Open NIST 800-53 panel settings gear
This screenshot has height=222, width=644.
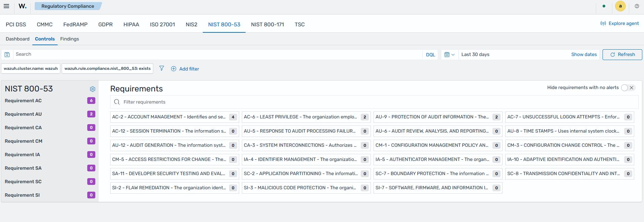coord(93,89)
